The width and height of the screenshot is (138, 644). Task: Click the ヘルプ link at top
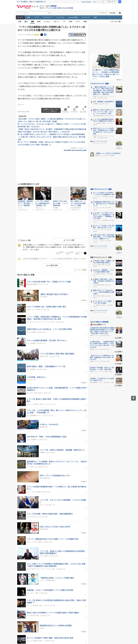click(94, 2)
